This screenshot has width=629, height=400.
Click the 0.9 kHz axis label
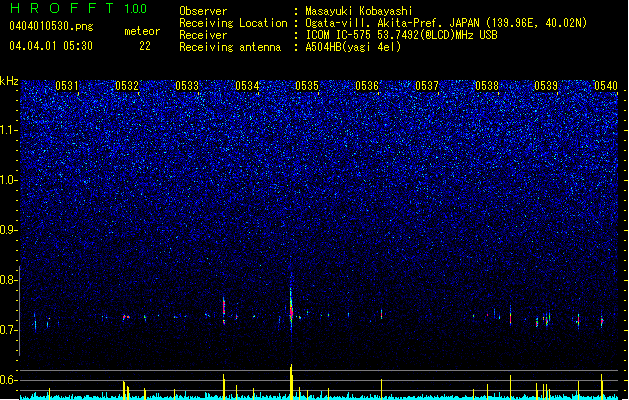point(8,230)
